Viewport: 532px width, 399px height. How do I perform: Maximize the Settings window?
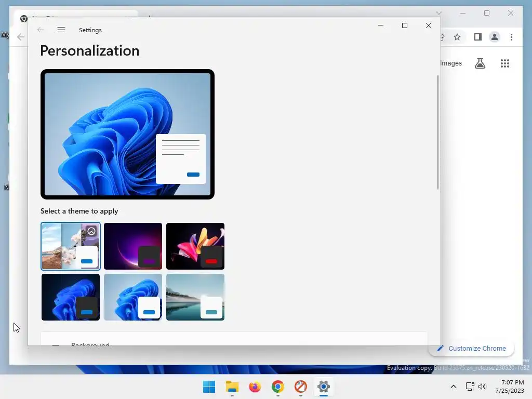[404, 25]
